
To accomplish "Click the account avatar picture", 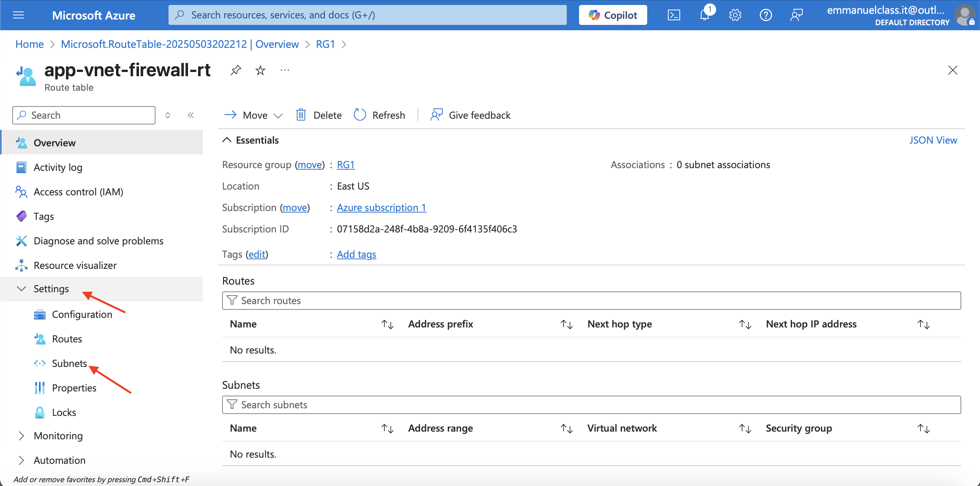I will pos(965,15).
